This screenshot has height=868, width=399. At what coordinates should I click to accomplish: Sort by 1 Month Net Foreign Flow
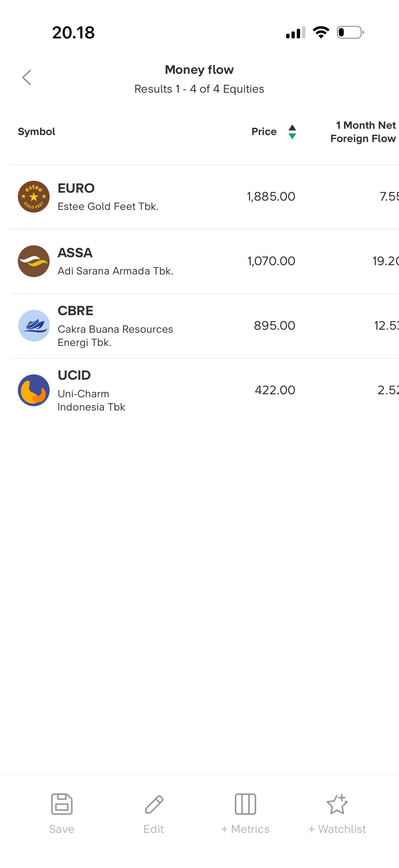363,132
